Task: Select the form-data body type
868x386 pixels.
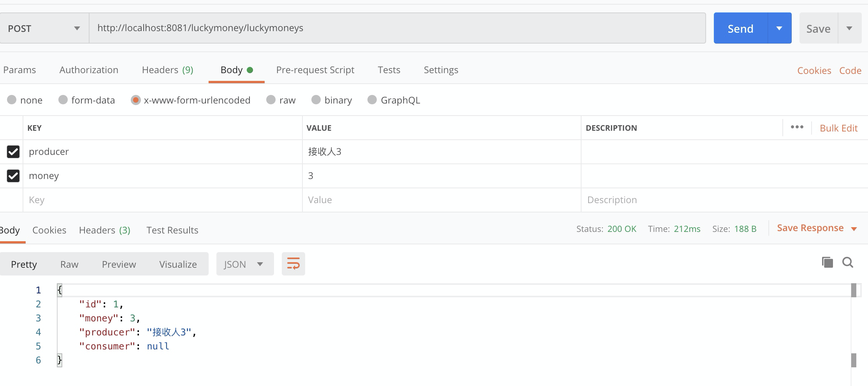Action: pyautogui.click(x=86, y=100)
